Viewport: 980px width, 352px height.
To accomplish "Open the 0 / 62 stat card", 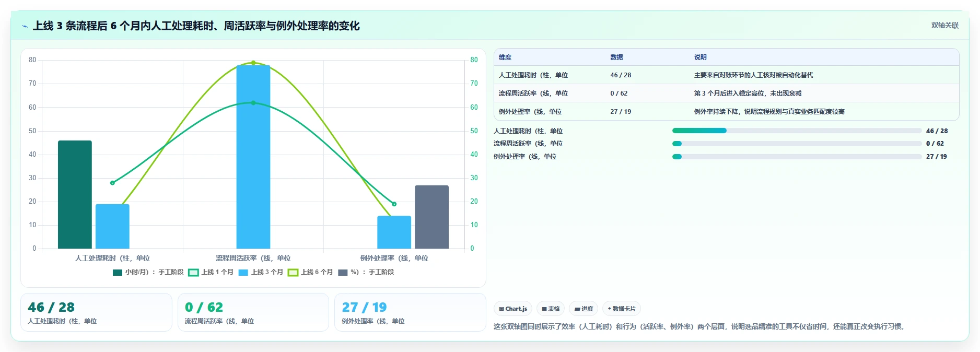I will click(x=253, y=312).
